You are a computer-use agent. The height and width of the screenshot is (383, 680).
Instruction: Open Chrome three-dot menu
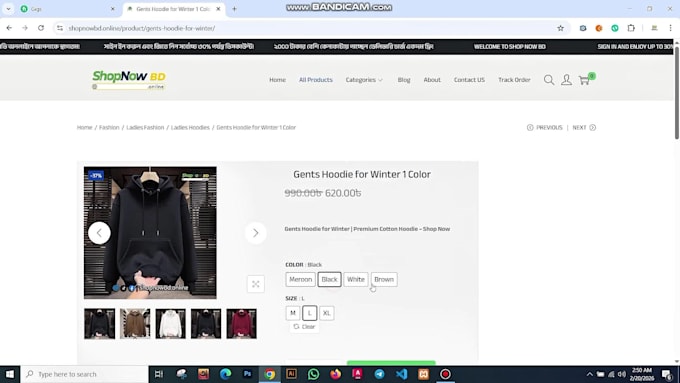point(670,28)
